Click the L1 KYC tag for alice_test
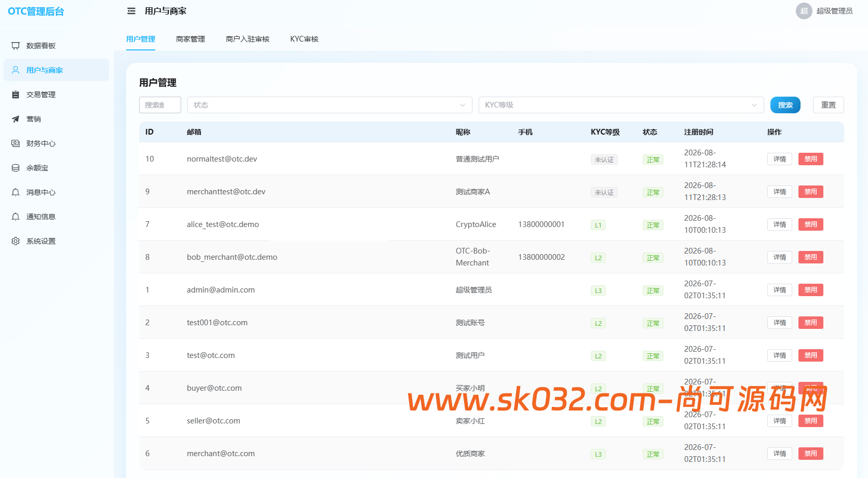Viewport: 868px width, 478px height. click(x=598, y=225)
